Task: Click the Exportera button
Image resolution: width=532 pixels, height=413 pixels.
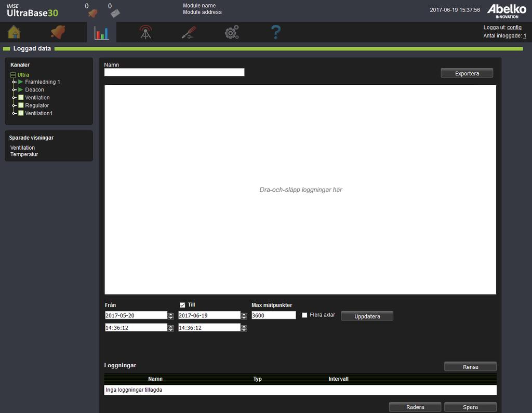Action: click(467, 73)
